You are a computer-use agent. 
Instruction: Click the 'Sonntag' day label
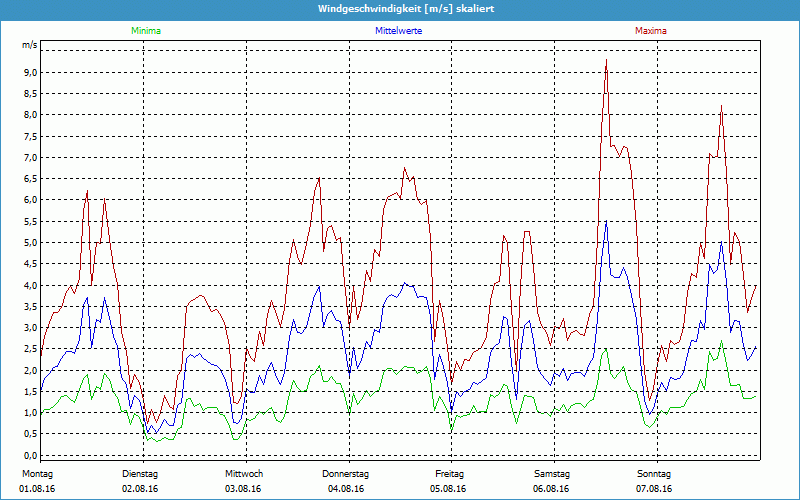click(654, 474)
